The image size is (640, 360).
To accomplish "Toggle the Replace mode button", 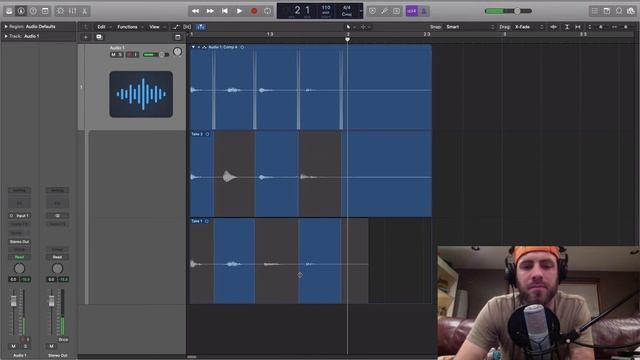I will pos(372,11).
